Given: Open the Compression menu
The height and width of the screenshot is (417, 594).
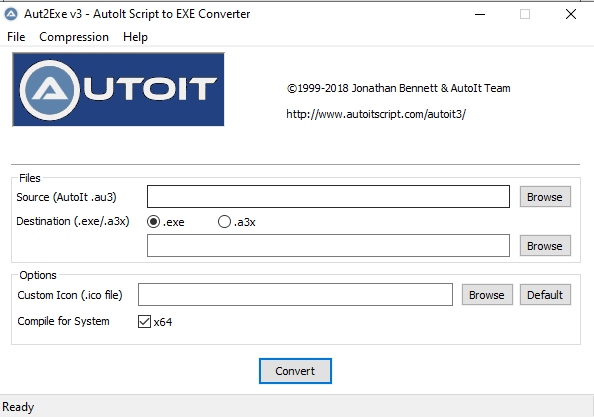Looking at the screenshot, I should (74, 37).
